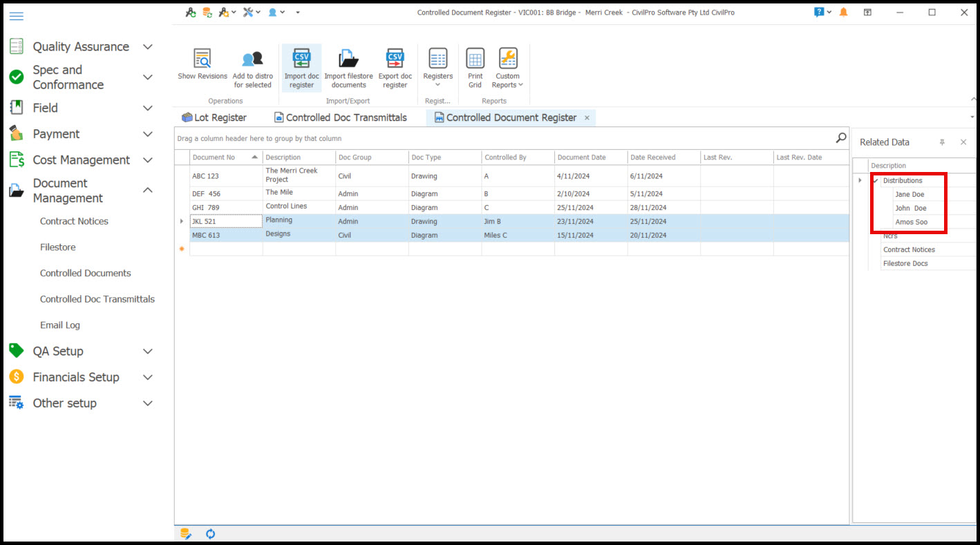The height and width of the screenshot is (545, 980).
Task: Open Email Log in sidebar
Action: coord(60,325)
